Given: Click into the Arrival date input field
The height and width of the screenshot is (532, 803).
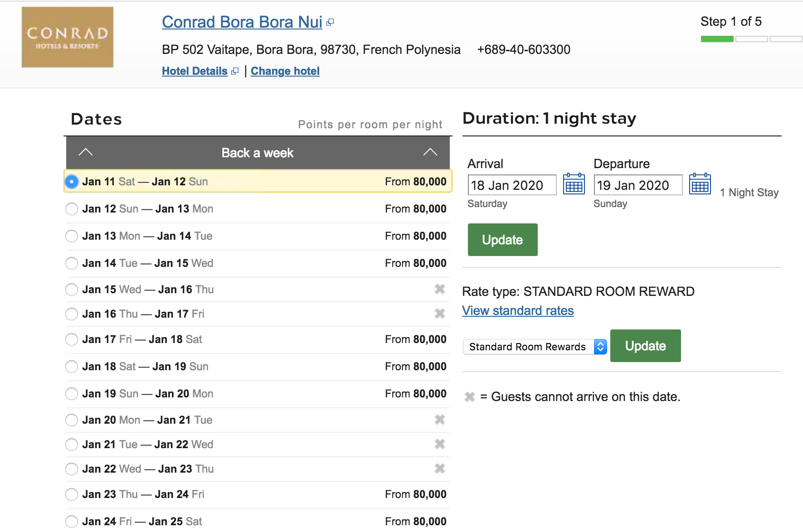Looking at the screenshot, I should (511, 185).
